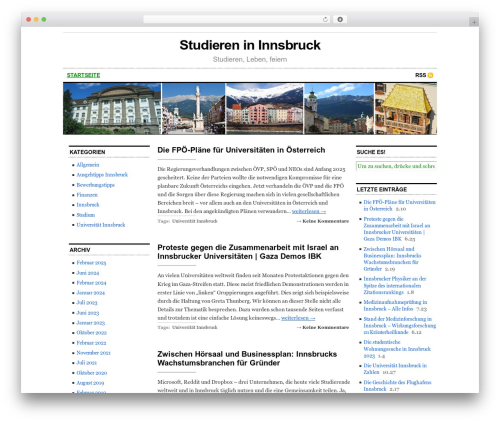Open the Januar 2024 archive
Image resolution: width=500 pixels, height=423 pixels.
point(90,293)
